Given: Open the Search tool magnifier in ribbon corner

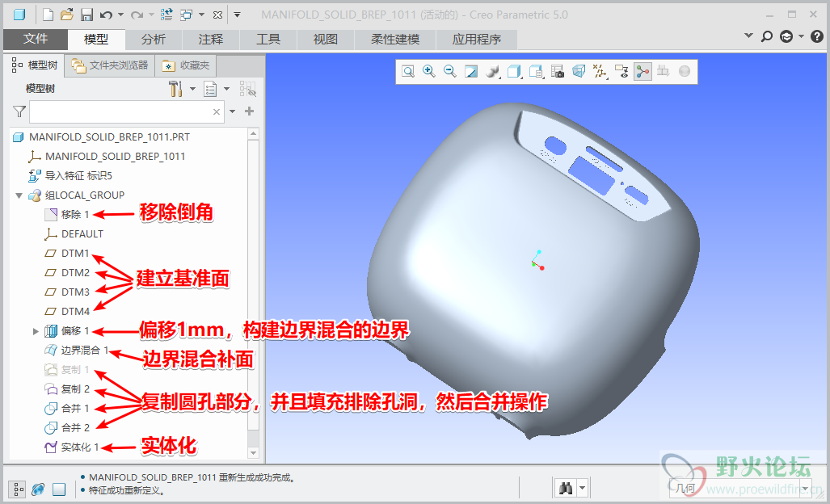Looking at the screenshot, I should (x=766, y=36).
